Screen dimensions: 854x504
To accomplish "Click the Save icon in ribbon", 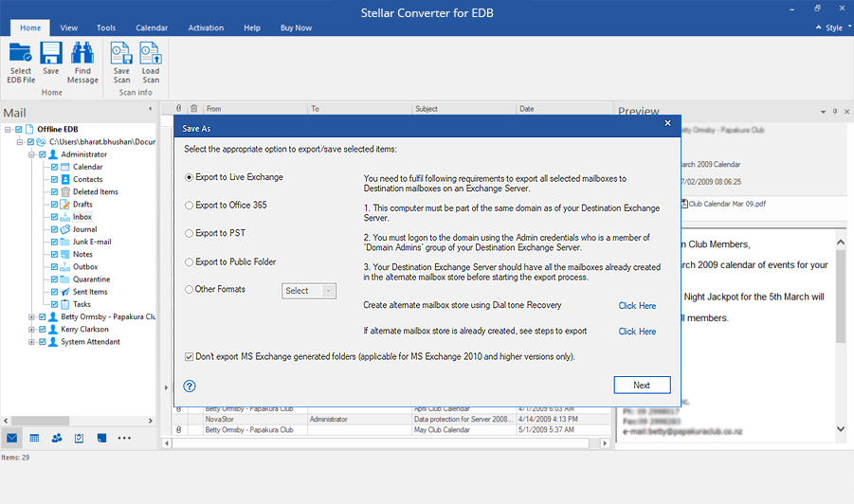I will [50, 53].
